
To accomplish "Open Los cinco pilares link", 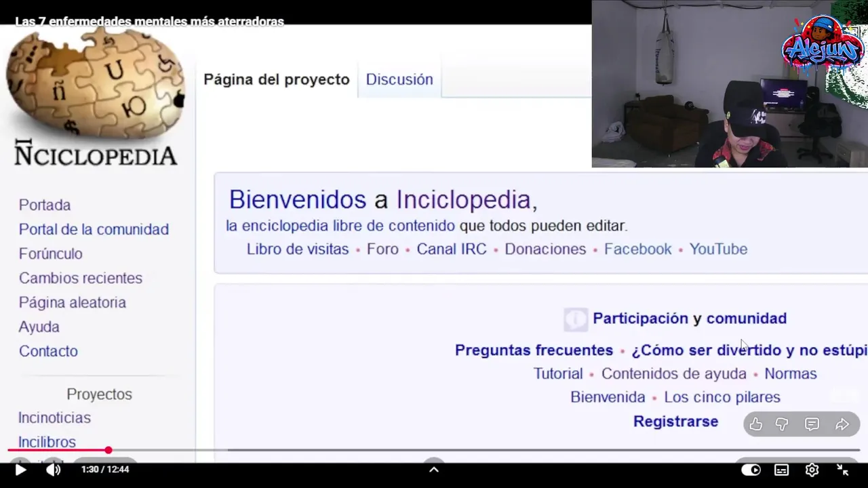I will pyautogui.click(x=722, y=396).
